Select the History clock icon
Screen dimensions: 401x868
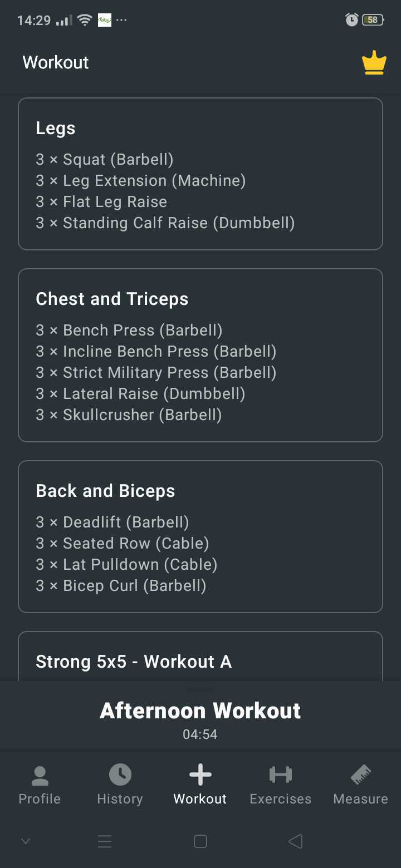pos(119,774)
